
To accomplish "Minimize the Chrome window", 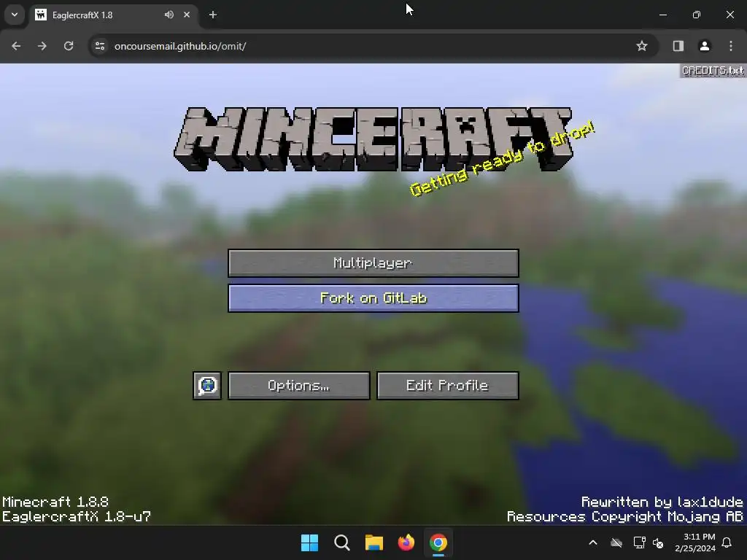I will click(x=662, y=15).
